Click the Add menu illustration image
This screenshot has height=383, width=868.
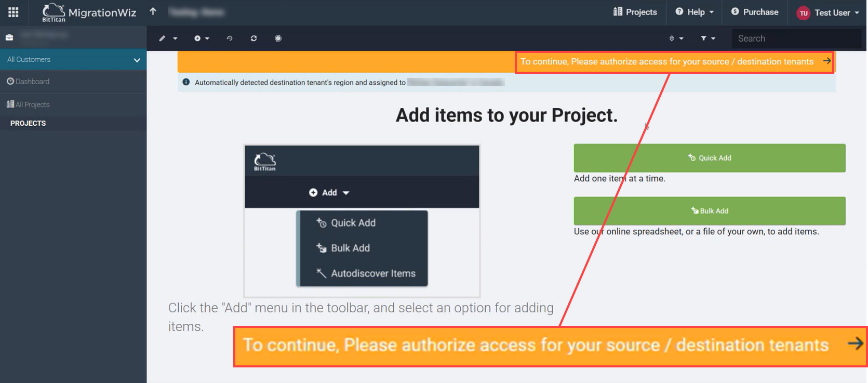(362, 221)
